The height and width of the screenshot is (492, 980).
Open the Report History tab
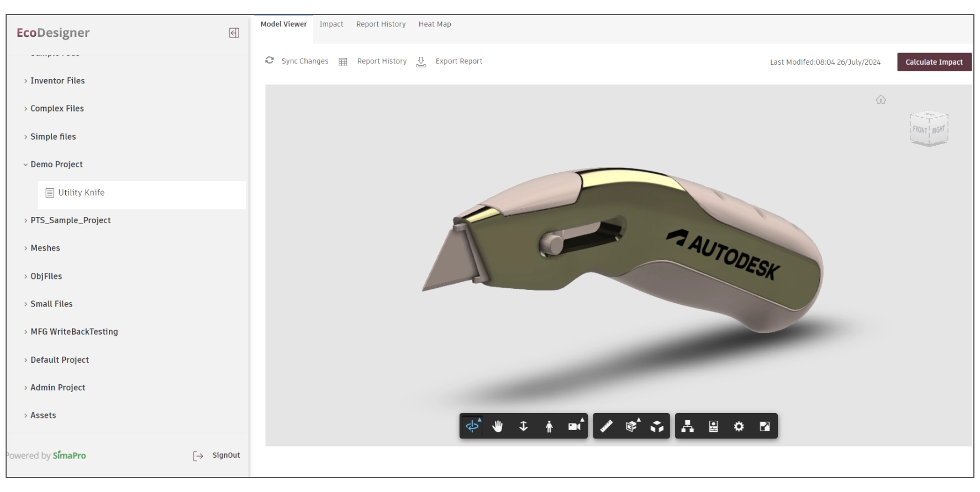point(381,24)
